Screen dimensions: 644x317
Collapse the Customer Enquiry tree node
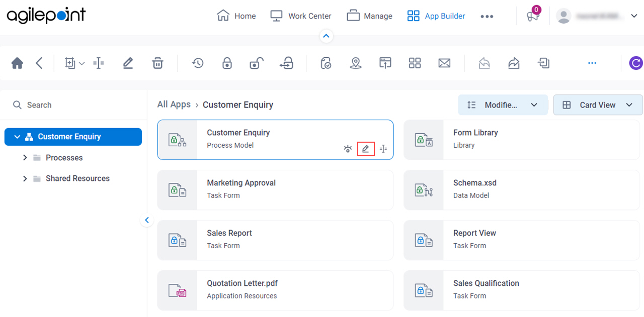(x=17, y=137)
